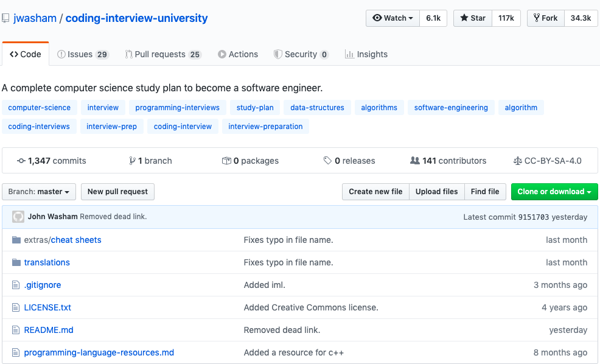The width and height of the screenshot is (600, 364).
Task: Click the folder icon next to translations
Action: 16,262
